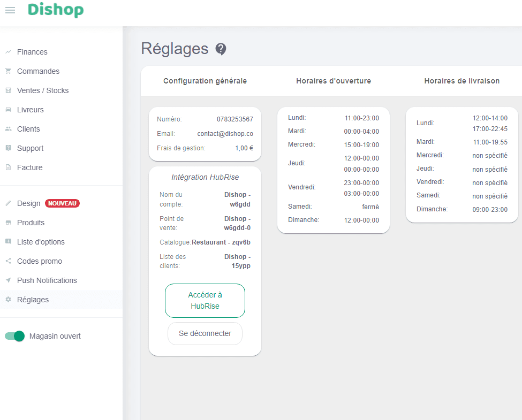Click customer list Dishop - 15ypp
522x420 pixels.
[x=237, y=261]
